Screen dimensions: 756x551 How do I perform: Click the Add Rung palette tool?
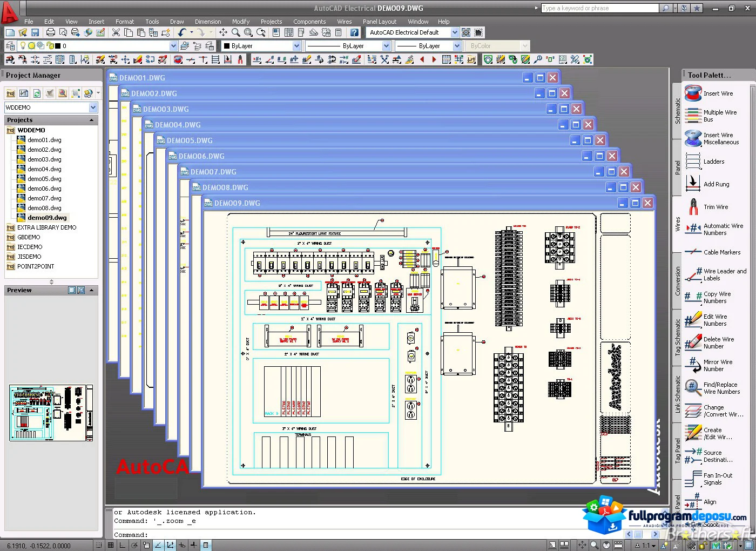716,184
